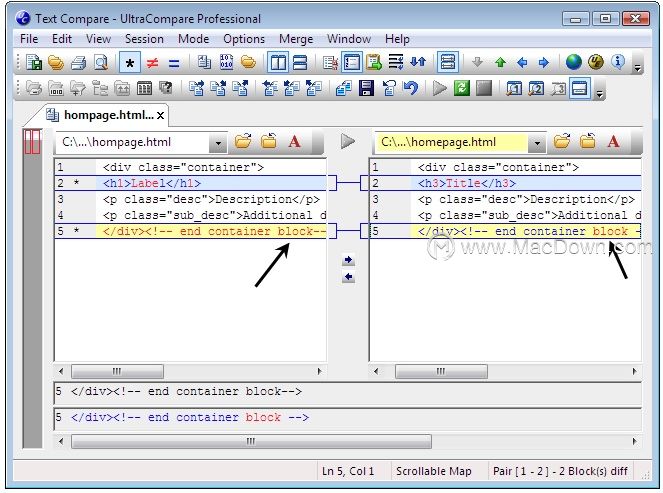663x493 pixels.
Task: Open the Options menu
Action: 244,39
